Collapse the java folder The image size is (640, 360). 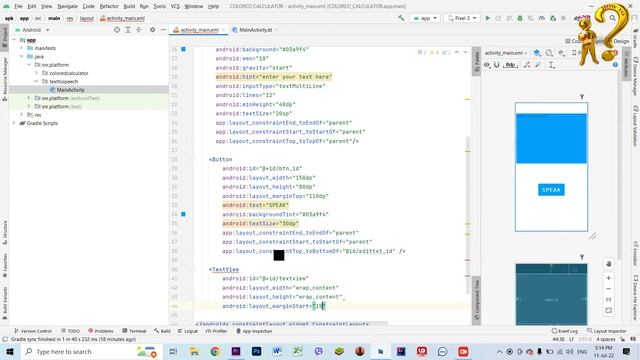22,56
